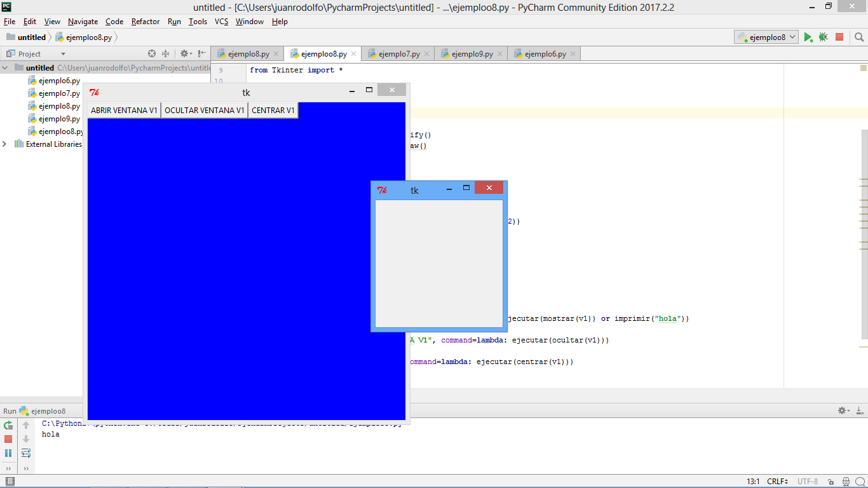This screenshot has width=868, height=488.
Task: Start debugging via the bug icon
Action: 823,37
